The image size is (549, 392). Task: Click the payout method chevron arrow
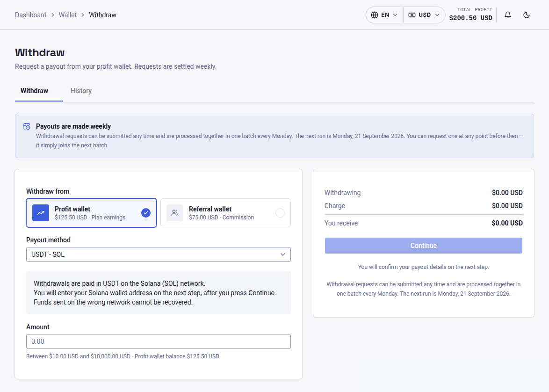[283, 254]
